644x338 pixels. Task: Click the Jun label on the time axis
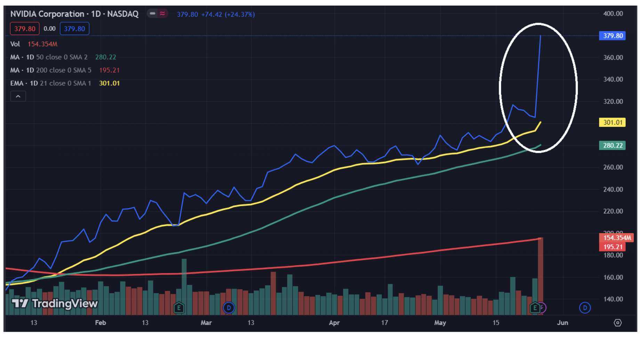tap(563, 322)
